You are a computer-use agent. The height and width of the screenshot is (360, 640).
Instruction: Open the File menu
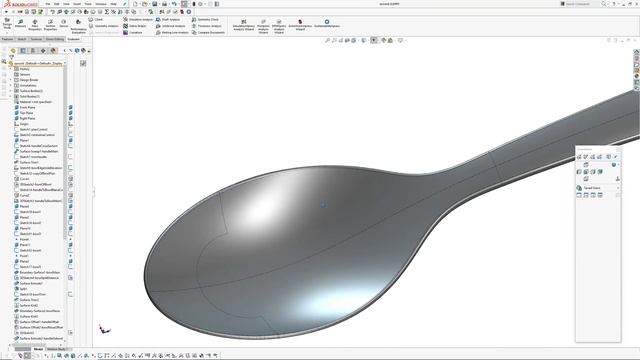47,4
